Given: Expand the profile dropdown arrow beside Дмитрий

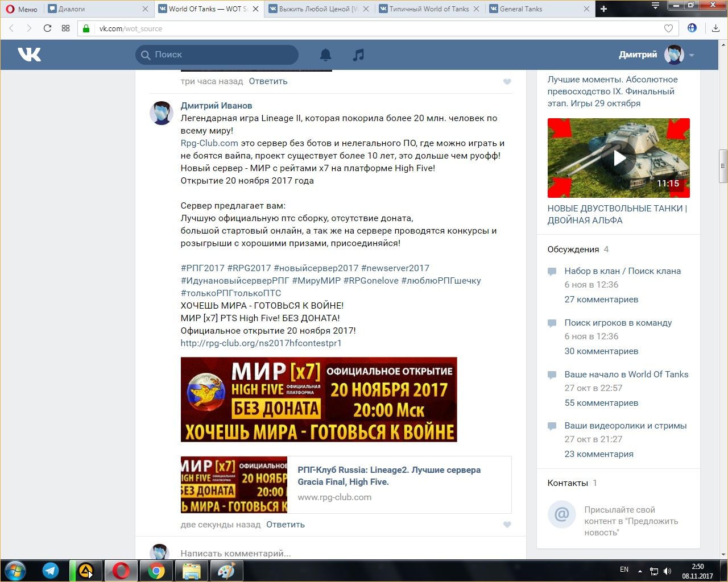Looking at the screenshot, I should pyautogui.click(x=692, y=55).
